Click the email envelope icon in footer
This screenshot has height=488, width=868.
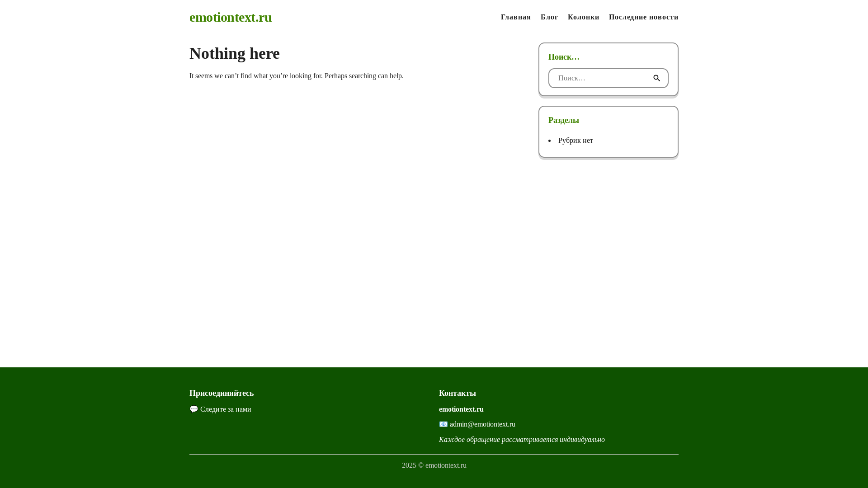pyautogui.click(x=443, y=424)
